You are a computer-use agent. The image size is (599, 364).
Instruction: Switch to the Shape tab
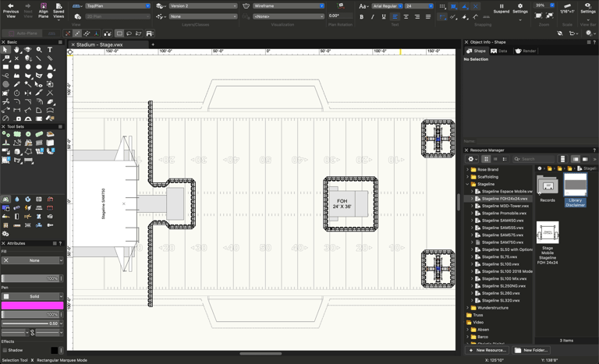pyautogui.click(x=476, y=51)
